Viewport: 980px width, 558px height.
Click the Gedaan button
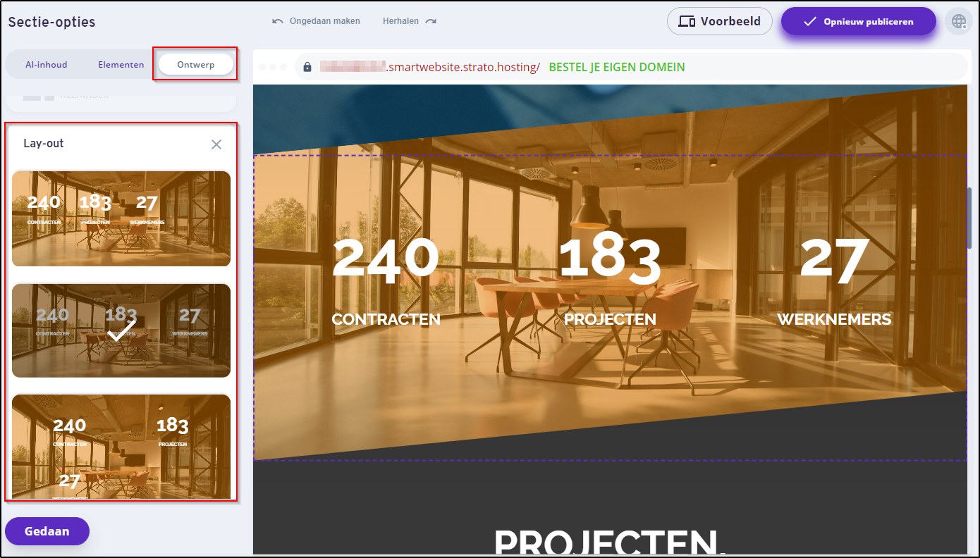point(47,531)
